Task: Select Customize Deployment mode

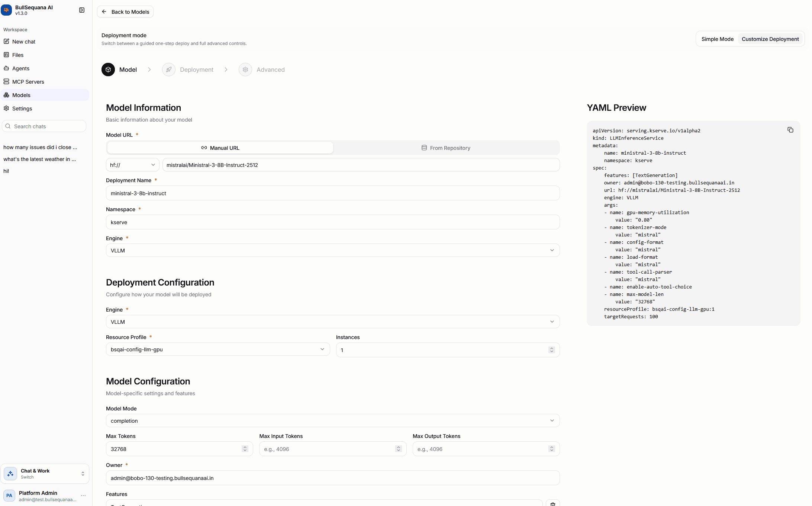Action: [770, 39]
